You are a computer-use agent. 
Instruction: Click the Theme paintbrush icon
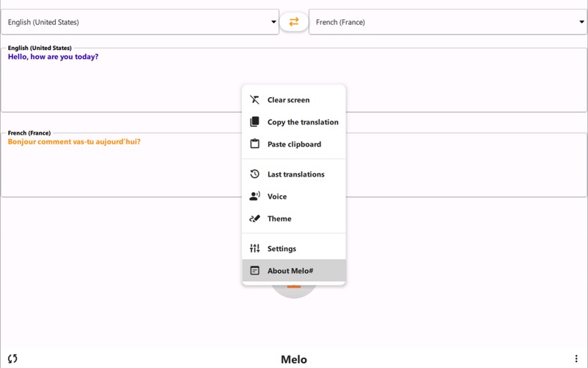click(254, 219)
